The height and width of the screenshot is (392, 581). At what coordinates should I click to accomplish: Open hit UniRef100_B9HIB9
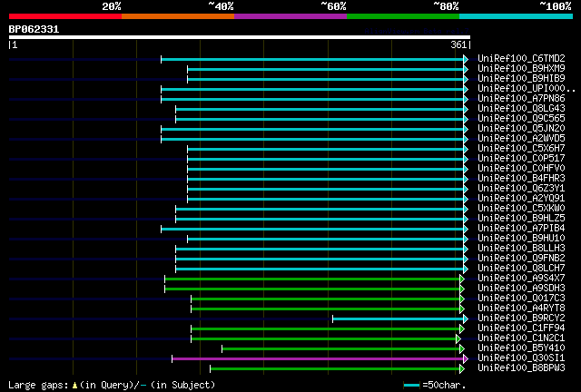point(521,79)
